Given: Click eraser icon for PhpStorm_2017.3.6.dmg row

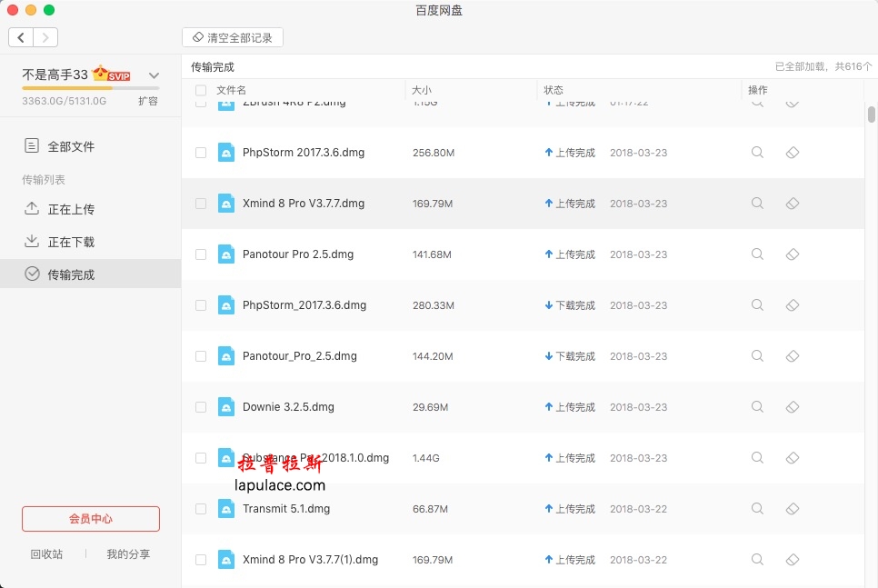Looking at the screenshot, I should click(792, 305).
